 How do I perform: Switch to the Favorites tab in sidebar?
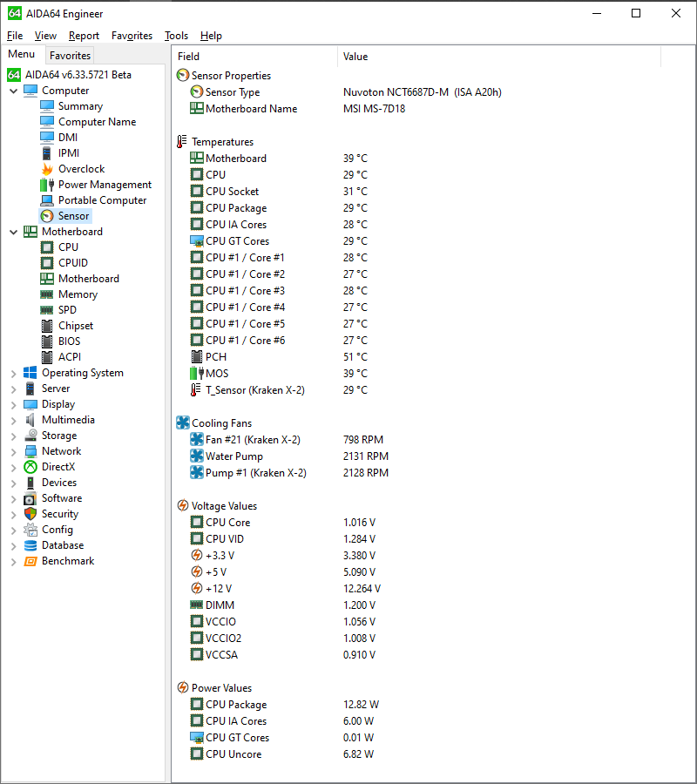click(70, 56)
